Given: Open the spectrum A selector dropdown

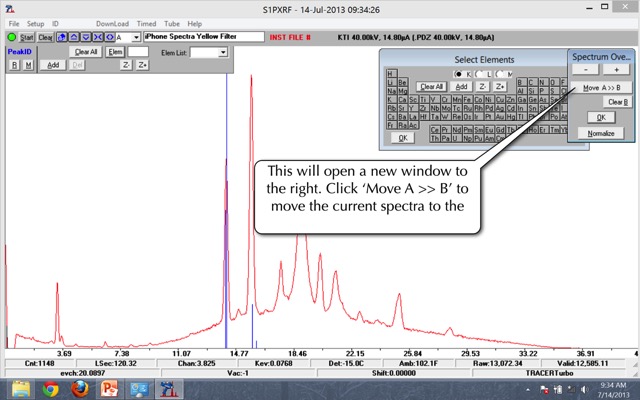Looking at the screenshot, I should point(135,37).
